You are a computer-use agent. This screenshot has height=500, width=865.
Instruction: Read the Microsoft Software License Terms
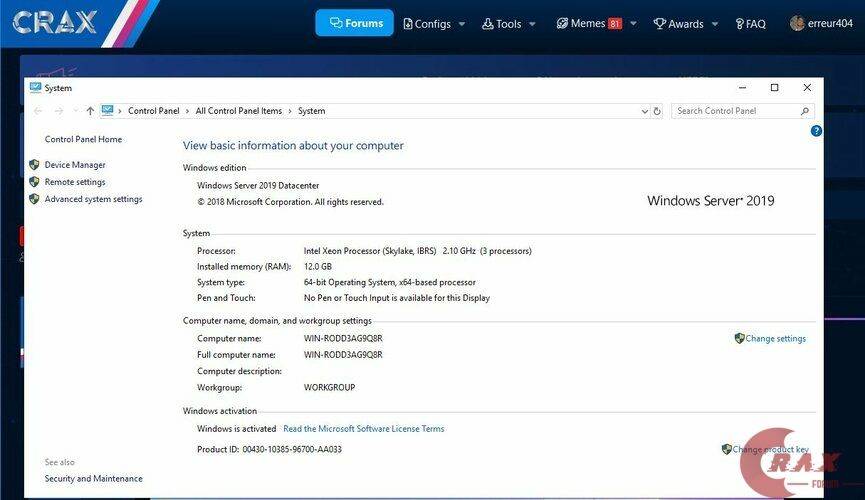click(x=364, y=428)
